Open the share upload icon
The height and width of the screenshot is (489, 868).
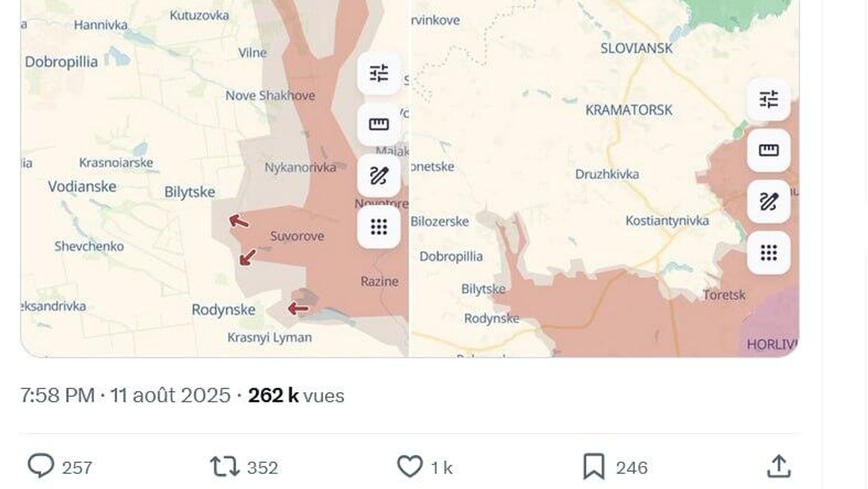[778, 466]
